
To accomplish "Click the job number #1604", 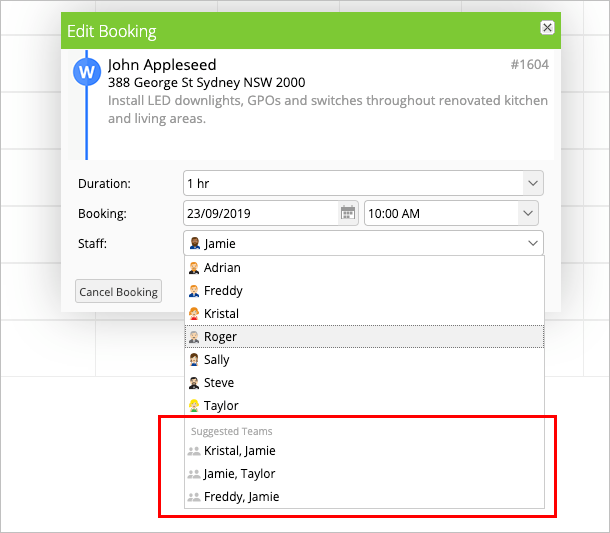I will [529, 65].
